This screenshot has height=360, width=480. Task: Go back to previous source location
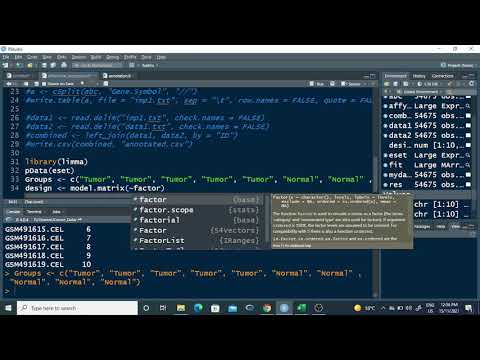pos(9,84)
